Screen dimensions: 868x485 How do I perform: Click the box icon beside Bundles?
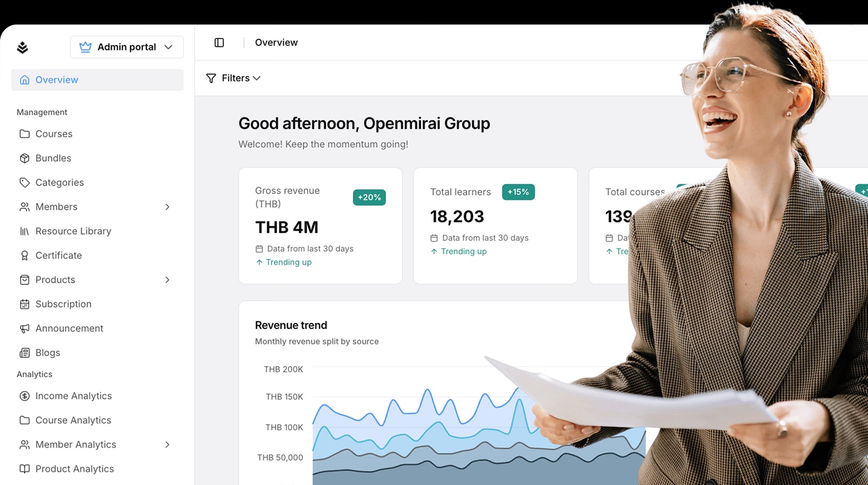point(25,158)
